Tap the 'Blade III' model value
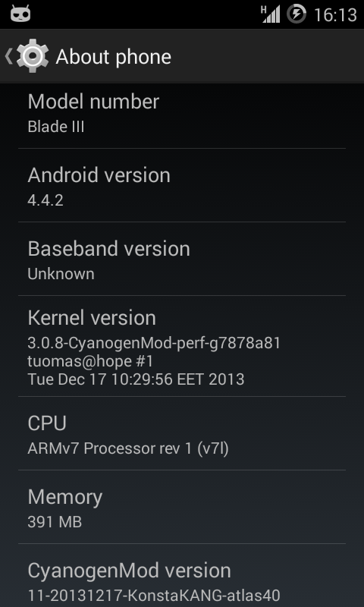The height and width of the screenshot is (607, 364). point(56,127)
